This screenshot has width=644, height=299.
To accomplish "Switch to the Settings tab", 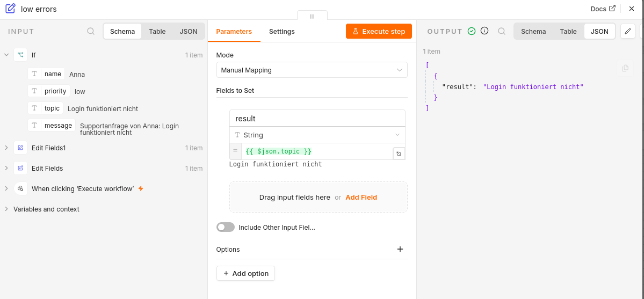I will click(282, 31).
